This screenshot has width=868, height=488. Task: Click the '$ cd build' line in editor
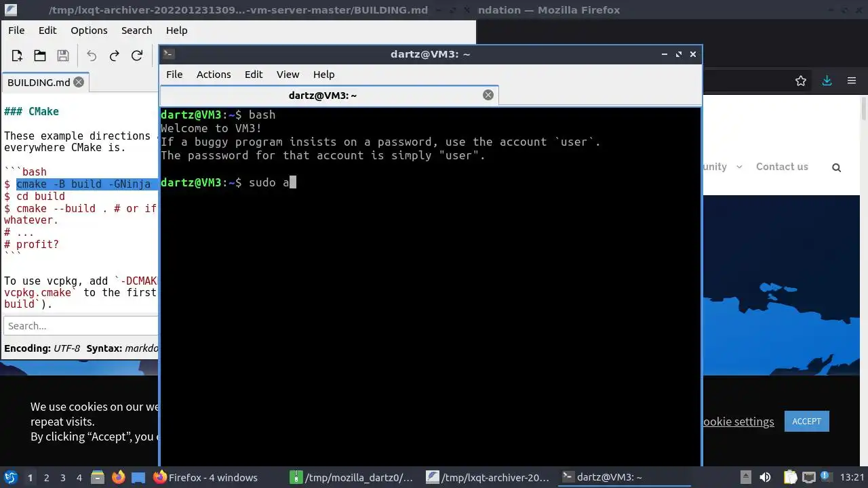[x=35, y=197]
